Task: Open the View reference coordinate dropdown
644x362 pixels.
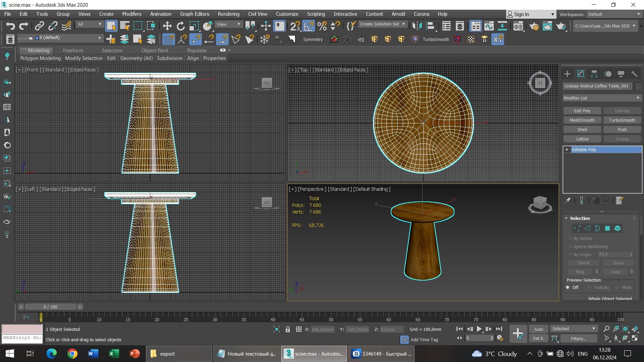Action: (x=228, y=24)
